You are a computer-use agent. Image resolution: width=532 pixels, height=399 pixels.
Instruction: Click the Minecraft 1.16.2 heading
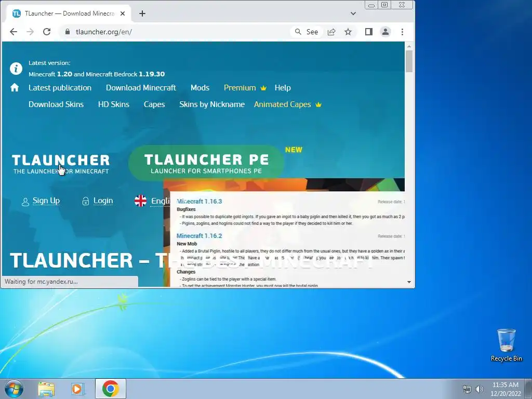[199, 236]
